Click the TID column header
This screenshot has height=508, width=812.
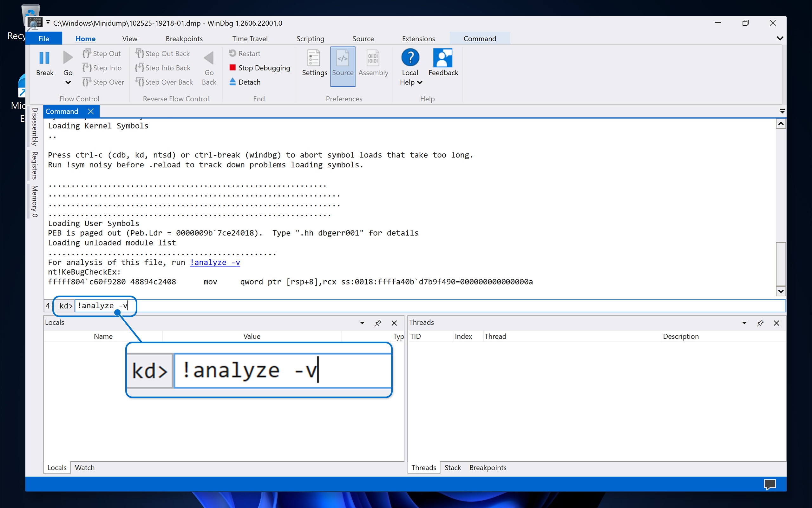point(431,336)
